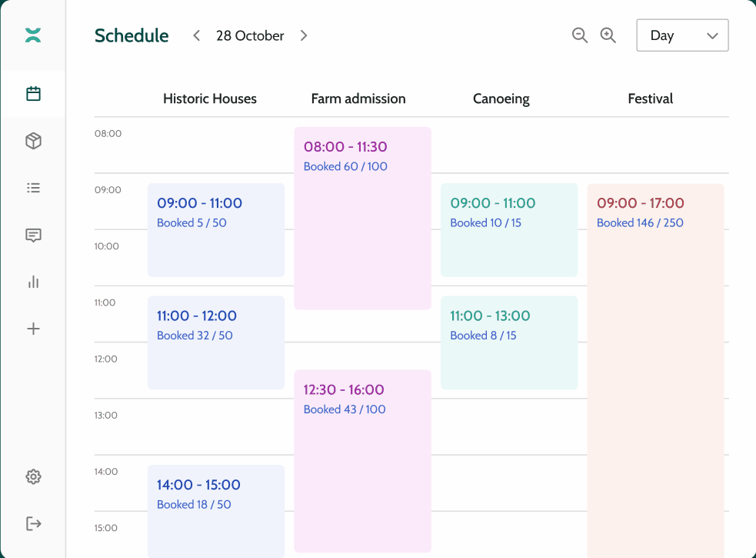Go to next day arrow

(x=304, y=35)
